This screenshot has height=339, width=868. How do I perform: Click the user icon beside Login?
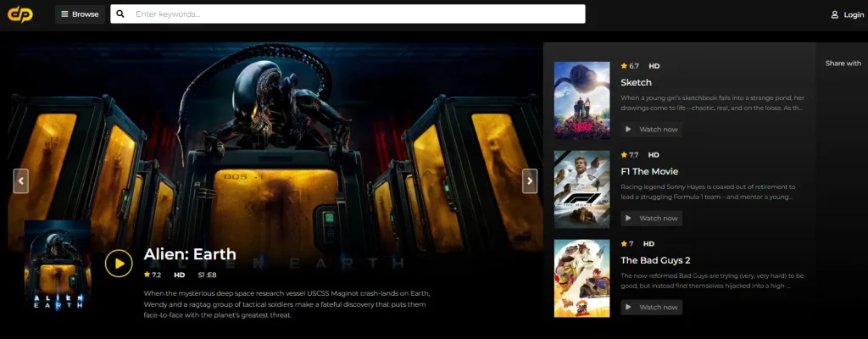(x=834, y=14)
